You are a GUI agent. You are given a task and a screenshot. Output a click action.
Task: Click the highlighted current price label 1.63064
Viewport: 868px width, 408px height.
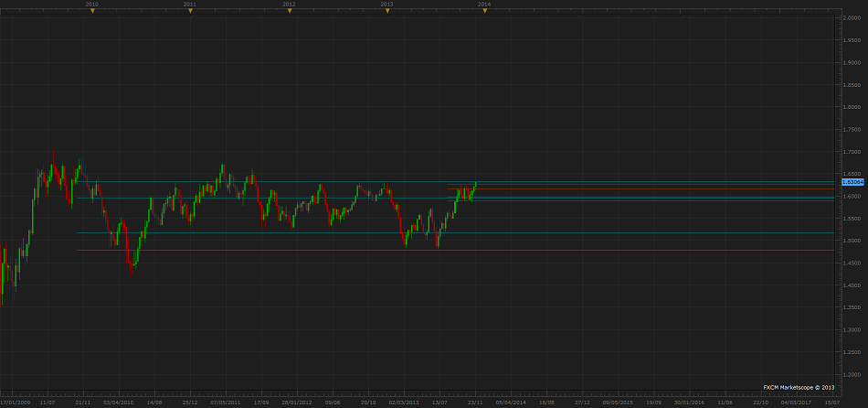point(852,182)
